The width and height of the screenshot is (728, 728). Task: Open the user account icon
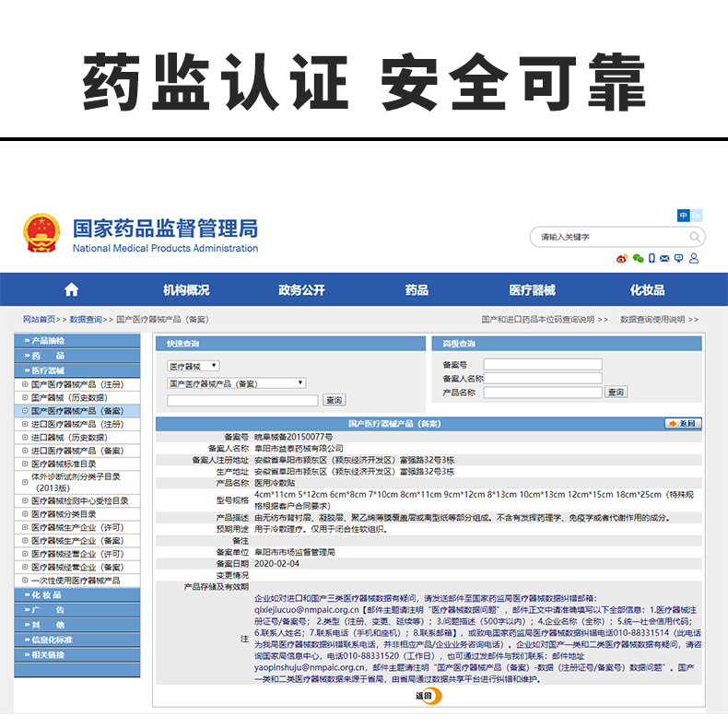tap(694, 259)
